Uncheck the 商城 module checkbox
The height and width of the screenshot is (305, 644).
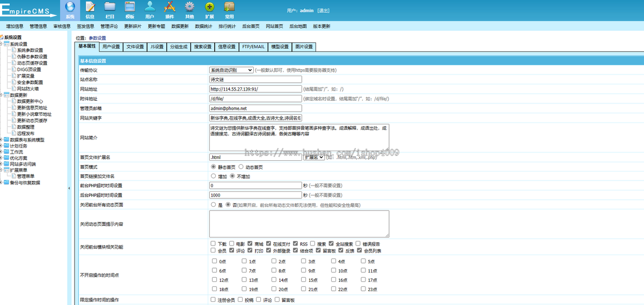coord(250,243)
